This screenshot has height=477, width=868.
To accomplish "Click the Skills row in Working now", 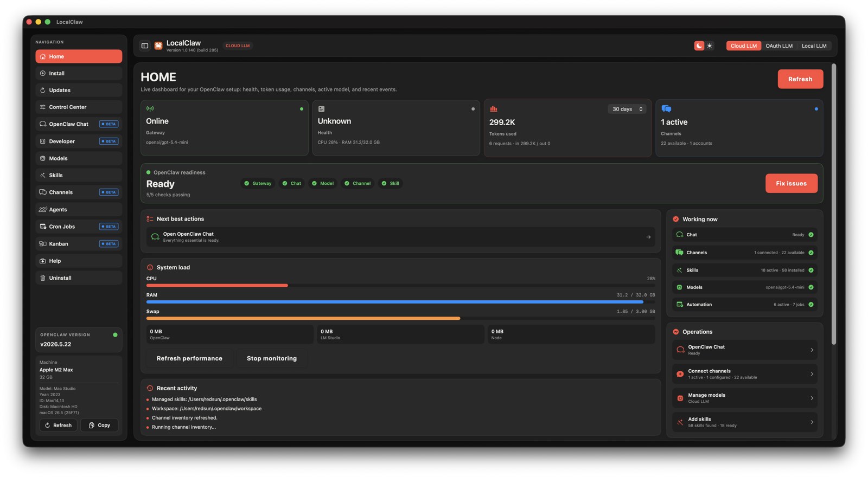I will coord(744,270).
